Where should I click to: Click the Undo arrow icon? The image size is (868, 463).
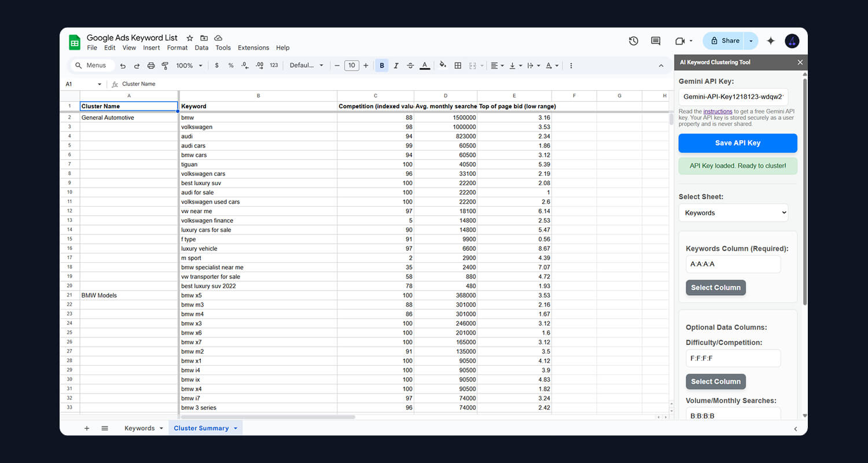[123, 65]
